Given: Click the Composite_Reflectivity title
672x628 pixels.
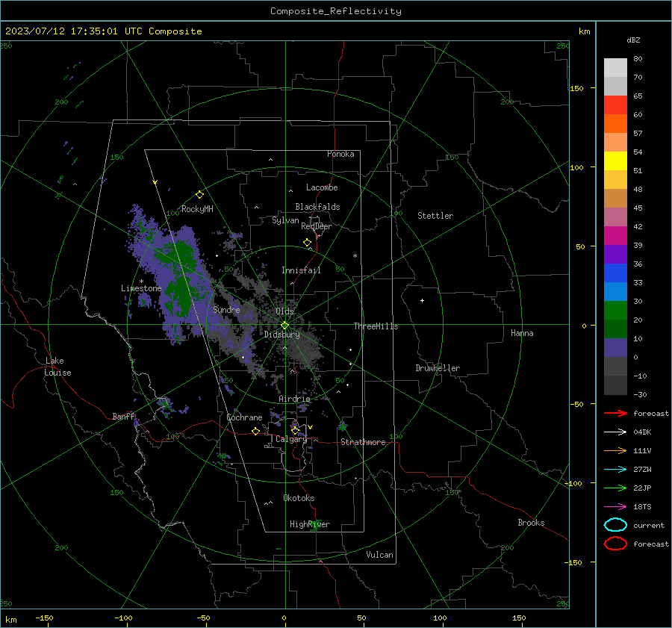Looking at the screenshot, I should pos(336,11).
